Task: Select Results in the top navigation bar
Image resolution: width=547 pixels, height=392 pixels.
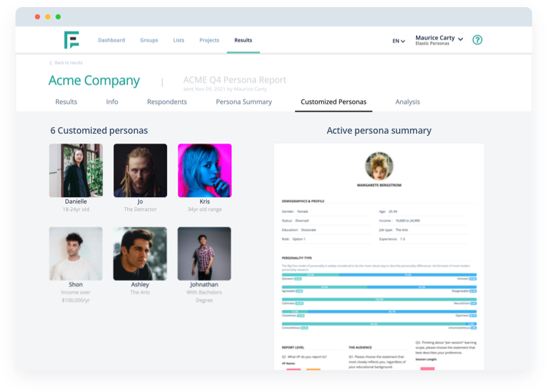Action: (243, 40)
